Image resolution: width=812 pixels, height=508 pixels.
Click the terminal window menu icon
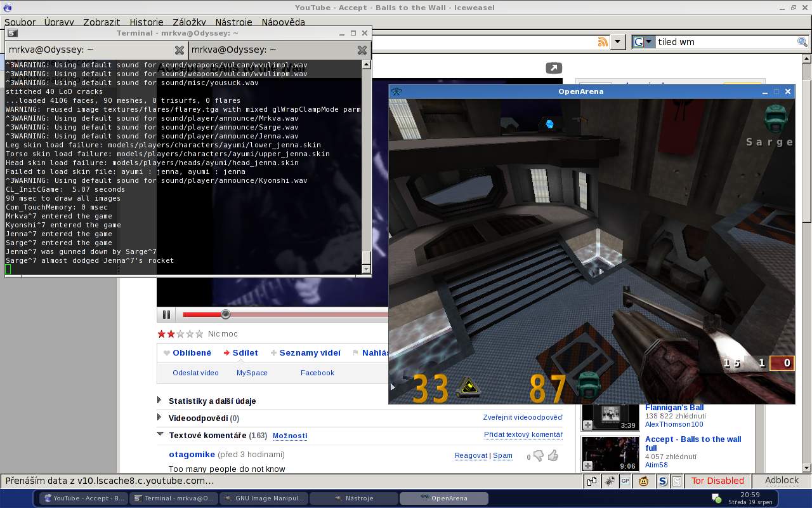(x=12, y=33)
